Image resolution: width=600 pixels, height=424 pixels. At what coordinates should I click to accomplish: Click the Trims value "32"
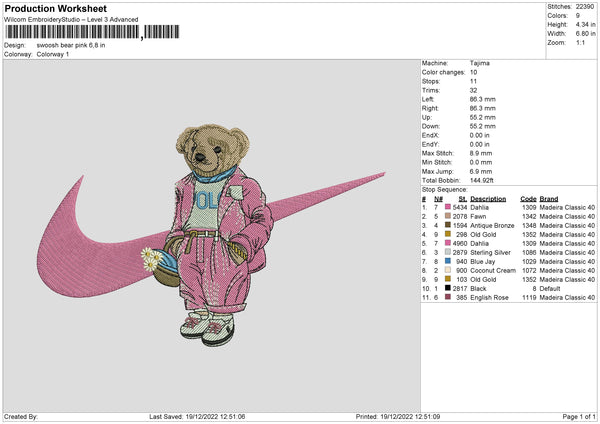tap(473, 90)
